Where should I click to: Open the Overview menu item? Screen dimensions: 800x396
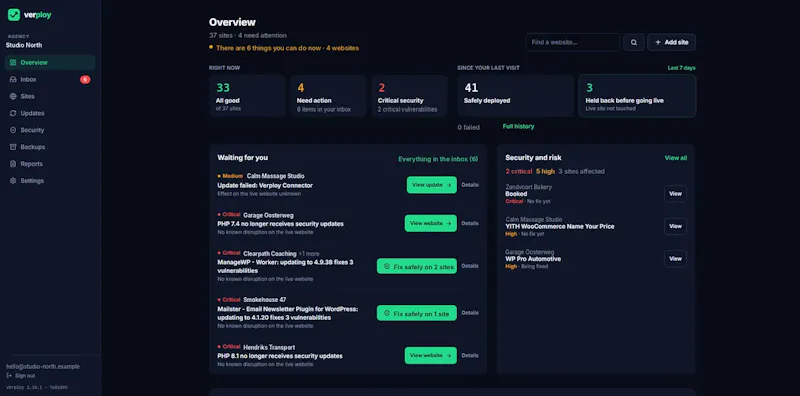pos(50,63)
